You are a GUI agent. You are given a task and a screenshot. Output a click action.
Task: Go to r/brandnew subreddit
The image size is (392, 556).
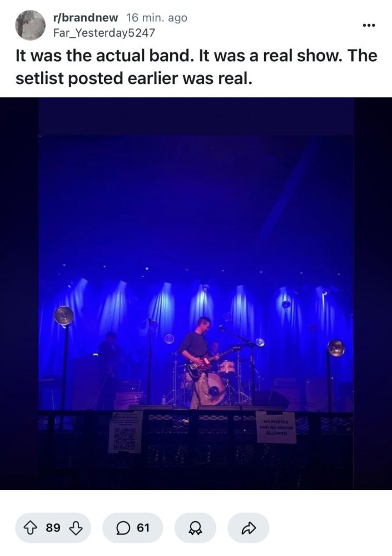point(85,17)
